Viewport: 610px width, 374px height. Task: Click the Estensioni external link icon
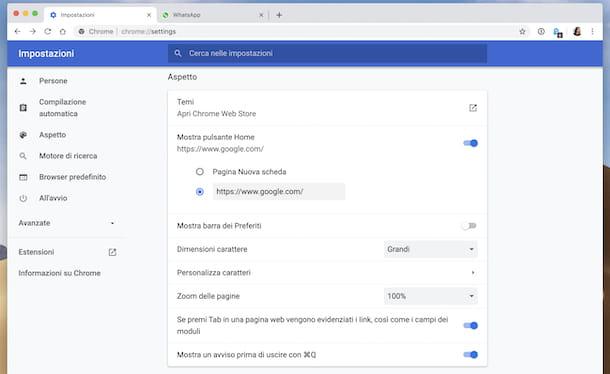click(x=112, y=252)
